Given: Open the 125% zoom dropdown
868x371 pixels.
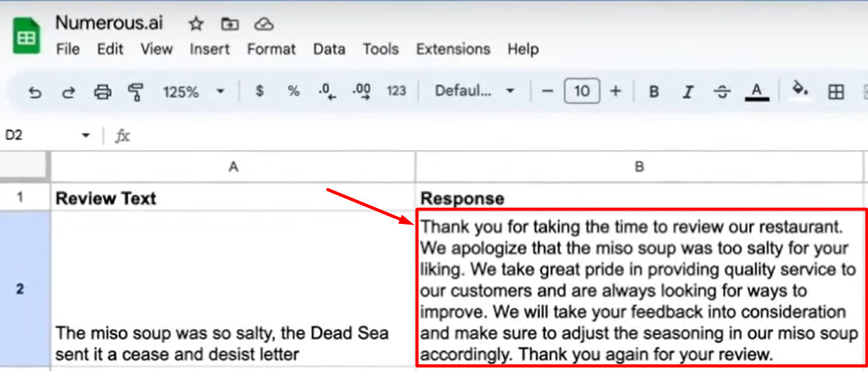Looking at the screenshot, I should (x=194, y=92).
